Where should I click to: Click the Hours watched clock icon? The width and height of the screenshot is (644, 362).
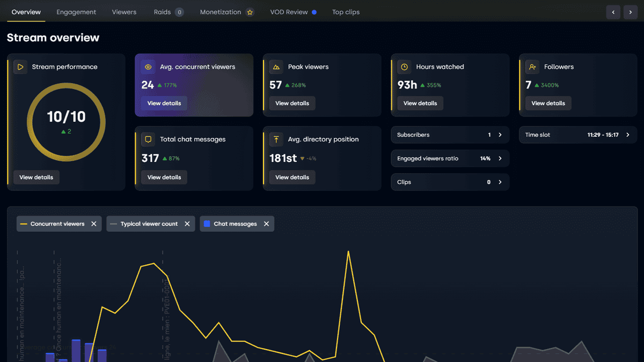click(404, 67)
